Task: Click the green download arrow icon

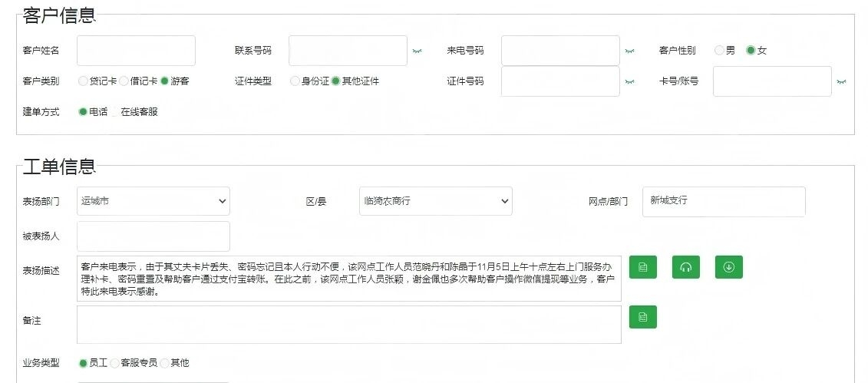Action: tap(728, 267)
